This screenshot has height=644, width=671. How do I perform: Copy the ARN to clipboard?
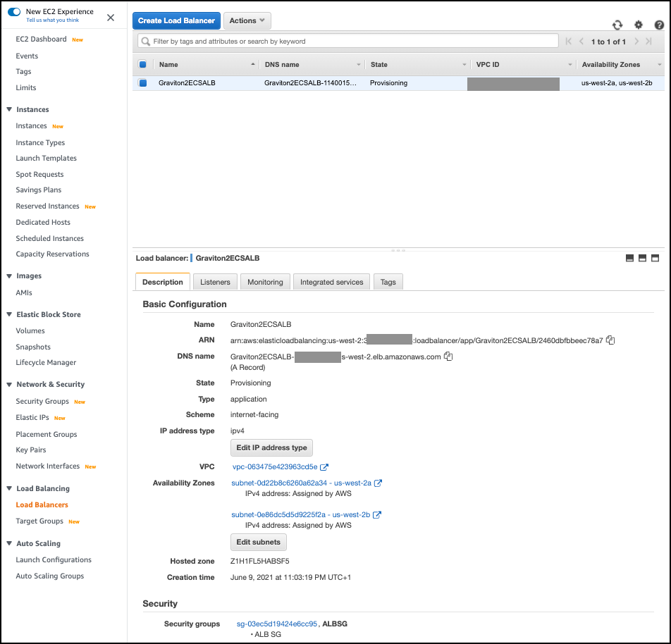pos(610,340)
